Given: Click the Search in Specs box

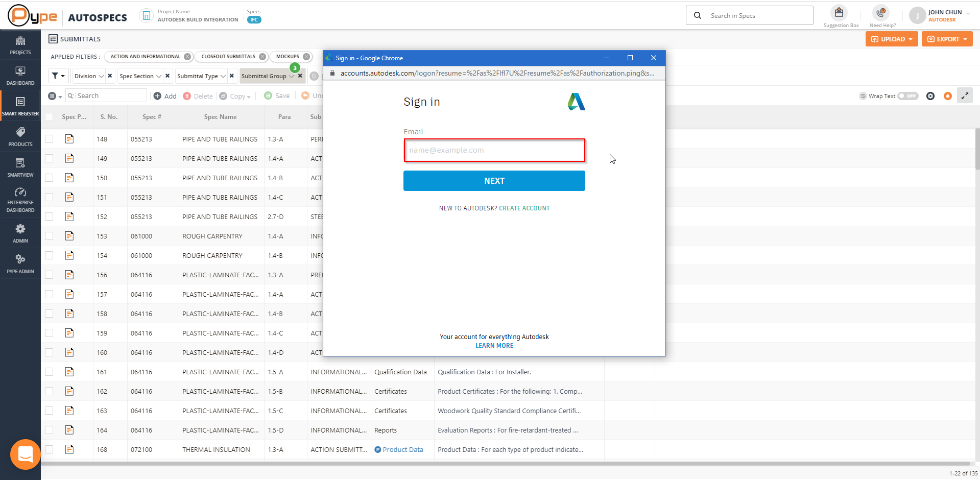Looking at the screenshot, I should click(750, 16).
